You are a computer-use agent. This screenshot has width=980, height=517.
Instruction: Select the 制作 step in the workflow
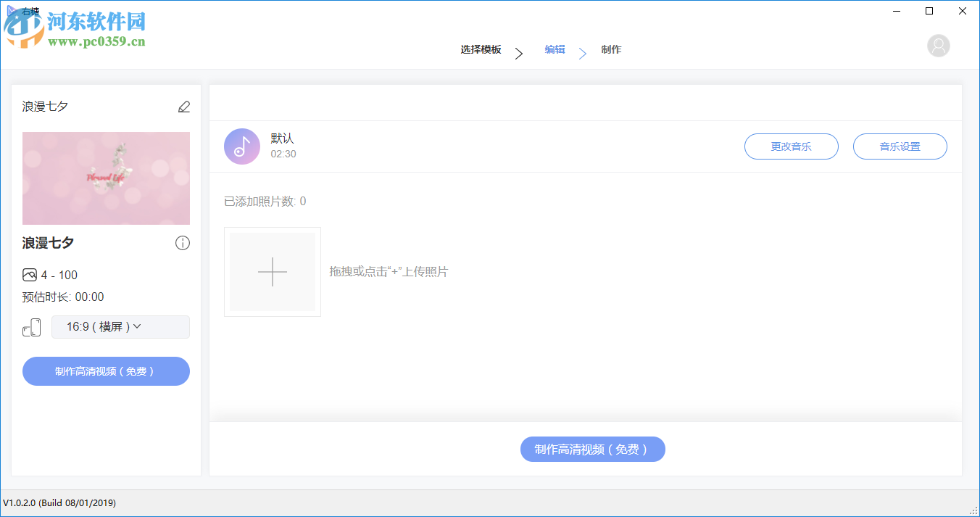pos(611,49)
